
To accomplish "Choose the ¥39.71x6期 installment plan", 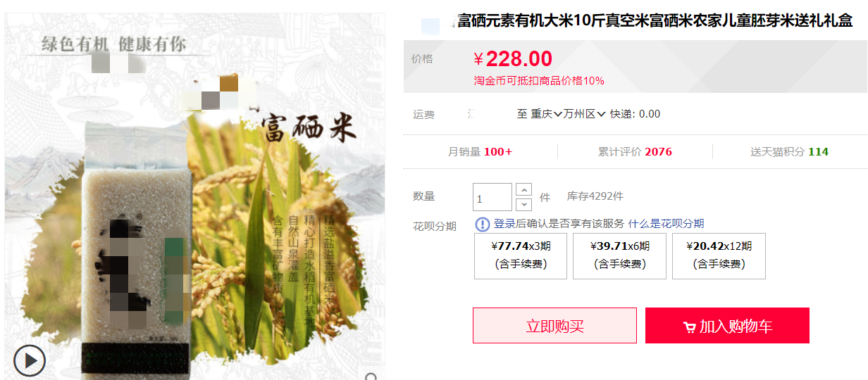I will [x=619, y=256].
